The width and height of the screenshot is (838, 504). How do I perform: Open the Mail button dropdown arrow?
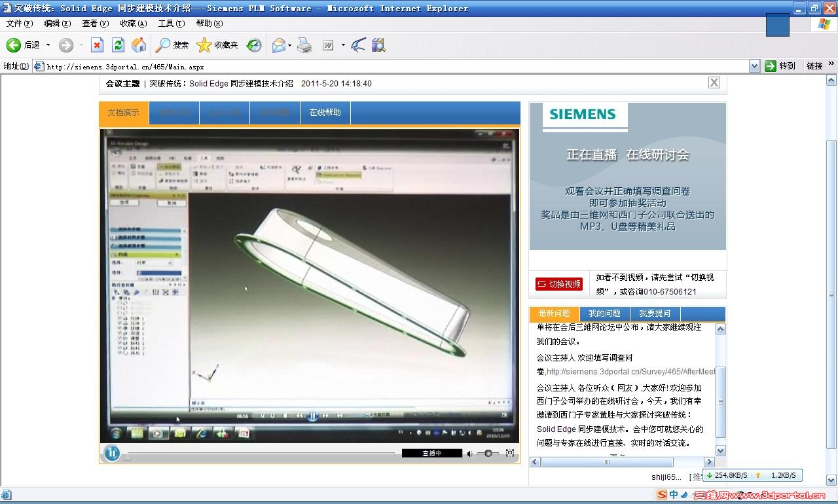[290, 45]
